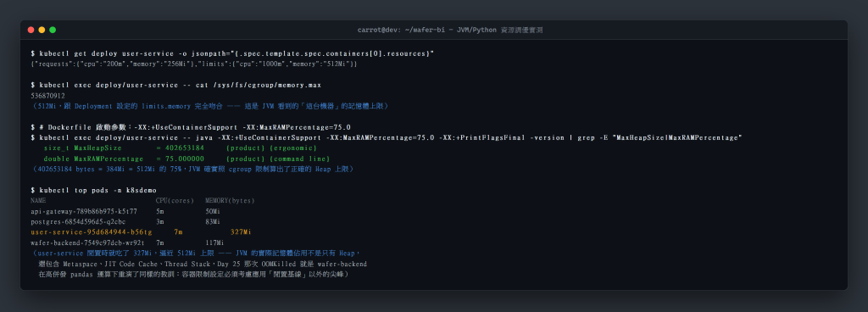The image size is (868, 312).
Task: Select pod 'wafer-backend-7549c97dcb-wr92t'
Action: tap(88, 242)
